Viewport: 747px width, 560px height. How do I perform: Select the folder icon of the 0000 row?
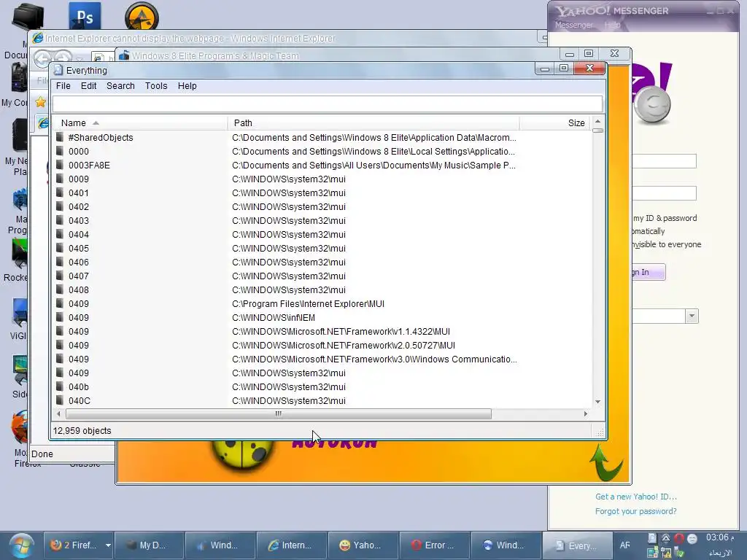[x=60, y=152]
